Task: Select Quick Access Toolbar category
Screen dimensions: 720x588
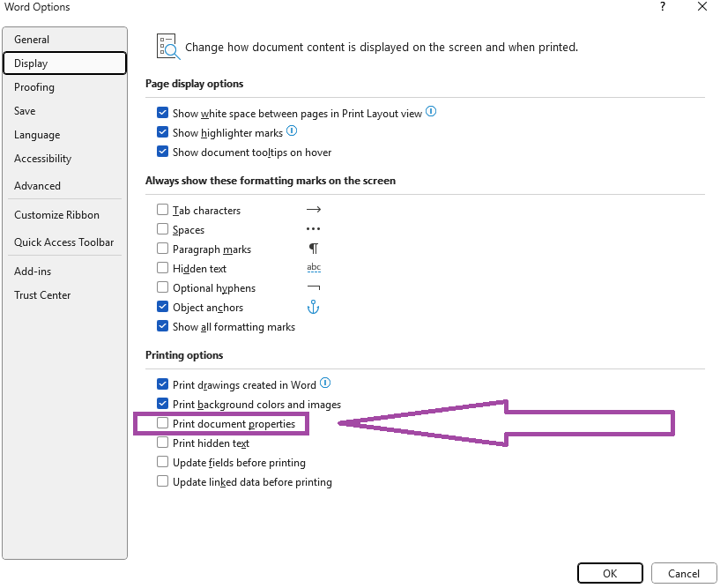Action: coord(64,242)
